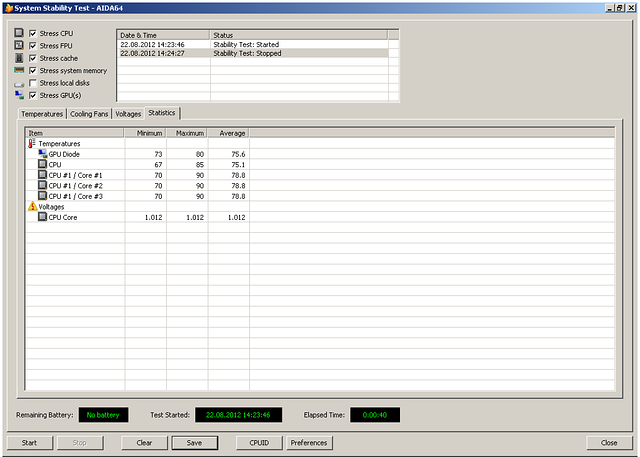Open the Voltages tab
This screenshot has height=457, width=640.
(x=128, y=114)
